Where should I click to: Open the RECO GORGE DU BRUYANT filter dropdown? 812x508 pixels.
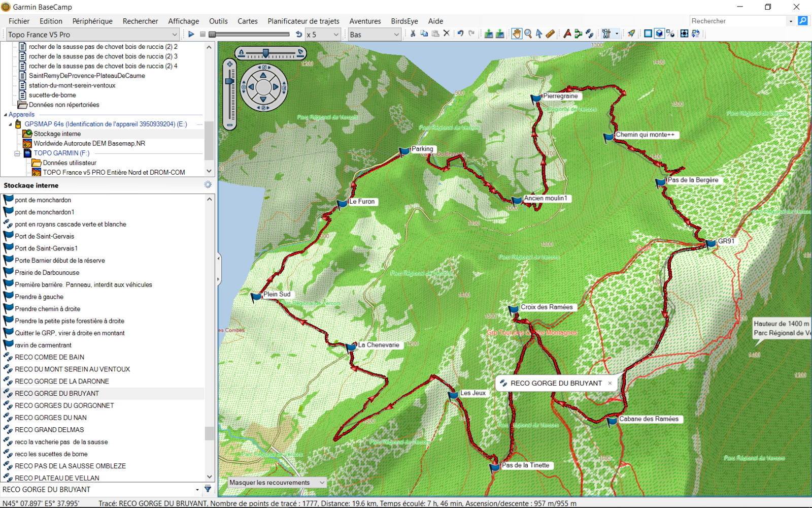197,490
